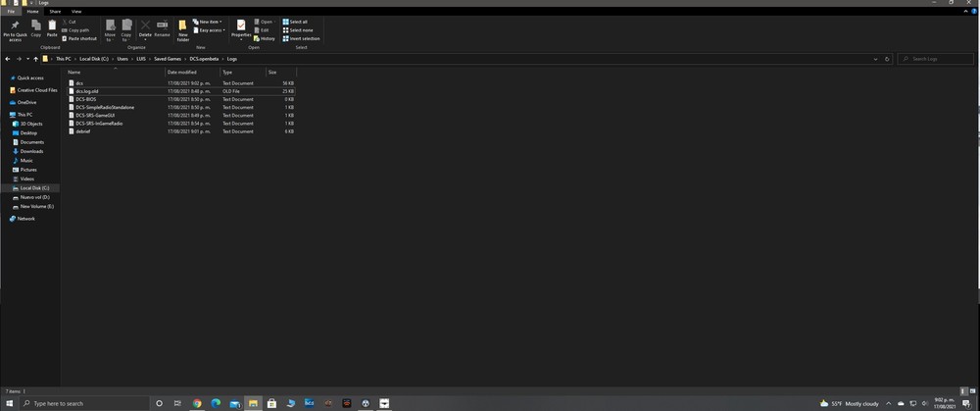The height and width of the screenshot is (411, 980).
Task: Click Copy path in Clipboard group
Action: coord(75,30)
